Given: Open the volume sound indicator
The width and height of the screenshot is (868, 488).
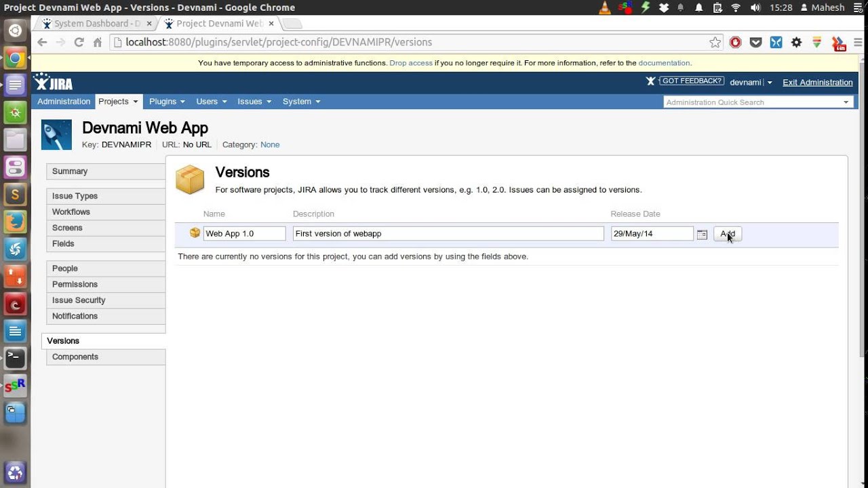Looking at the screenshot, I should [755, 7].
